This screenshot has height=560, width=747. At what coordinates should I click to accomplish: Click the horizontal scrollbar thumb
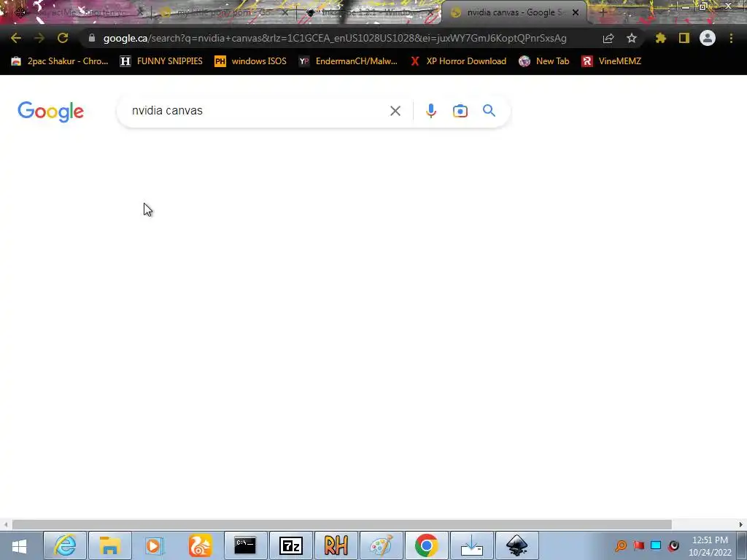[341, 524]
